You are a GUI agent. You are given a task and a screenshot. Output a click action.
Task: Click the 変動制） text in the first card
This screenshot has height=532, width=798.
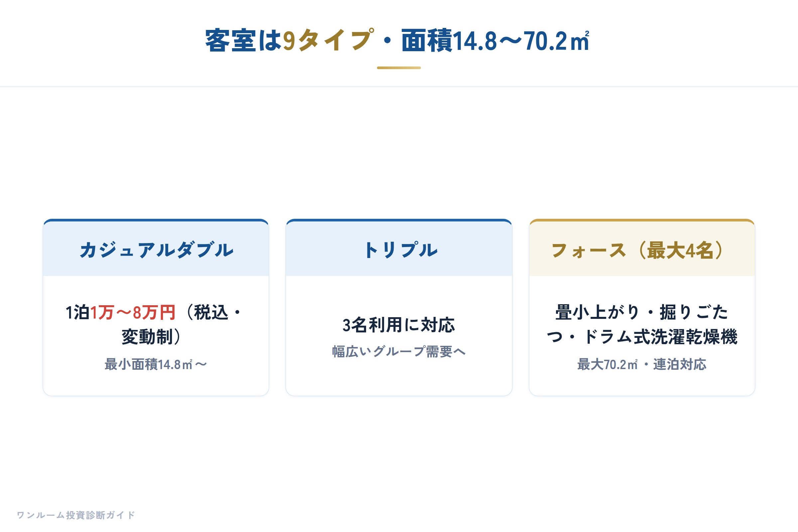click(152, 337)
